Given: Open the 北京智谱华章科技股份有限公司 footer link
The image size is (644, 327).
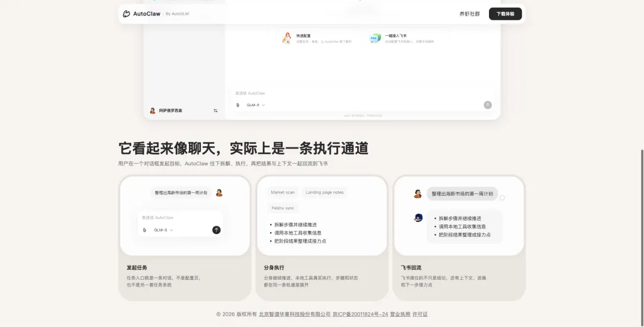Looking at the screenshot, I should pos(295,314).
